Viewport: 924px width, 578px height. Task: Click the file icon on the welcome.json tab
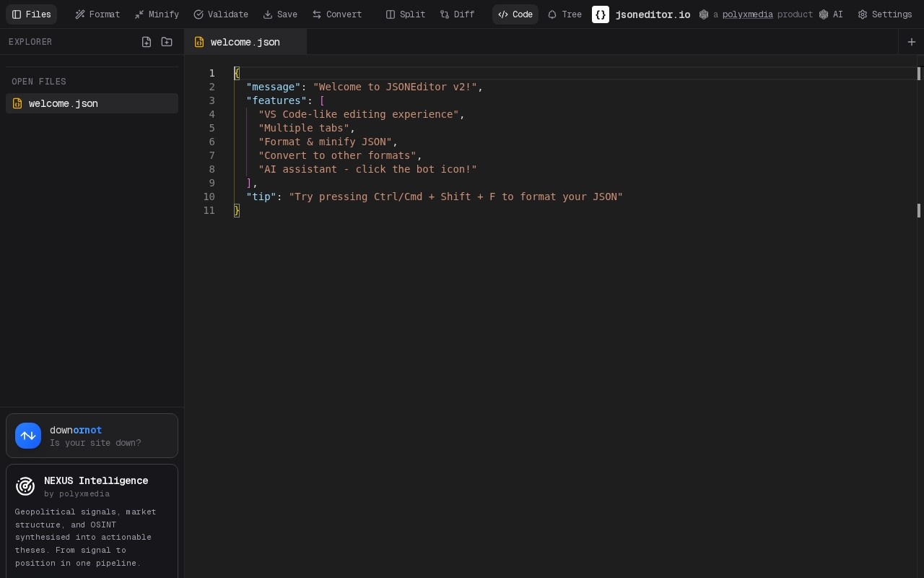[199, 42]
